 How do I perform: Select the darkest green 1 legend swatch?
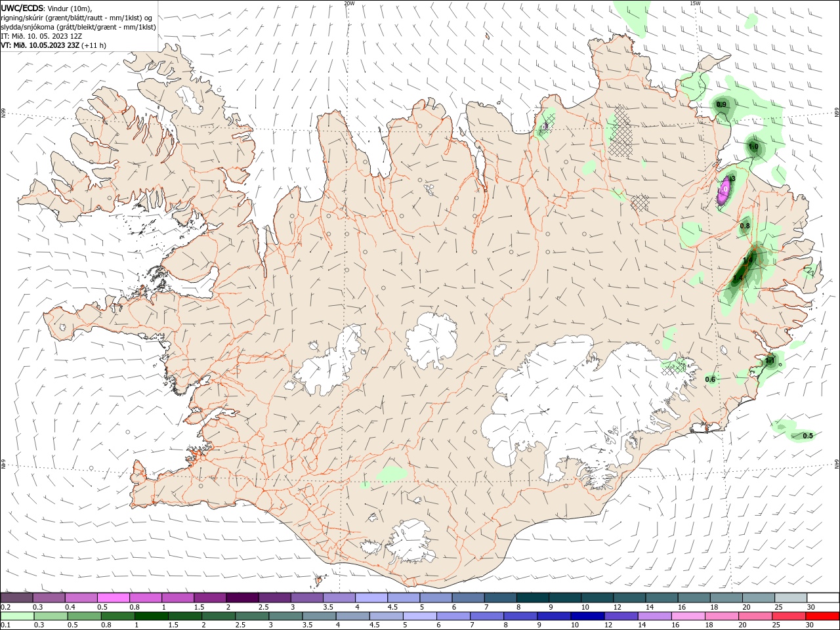coord(152,616)
